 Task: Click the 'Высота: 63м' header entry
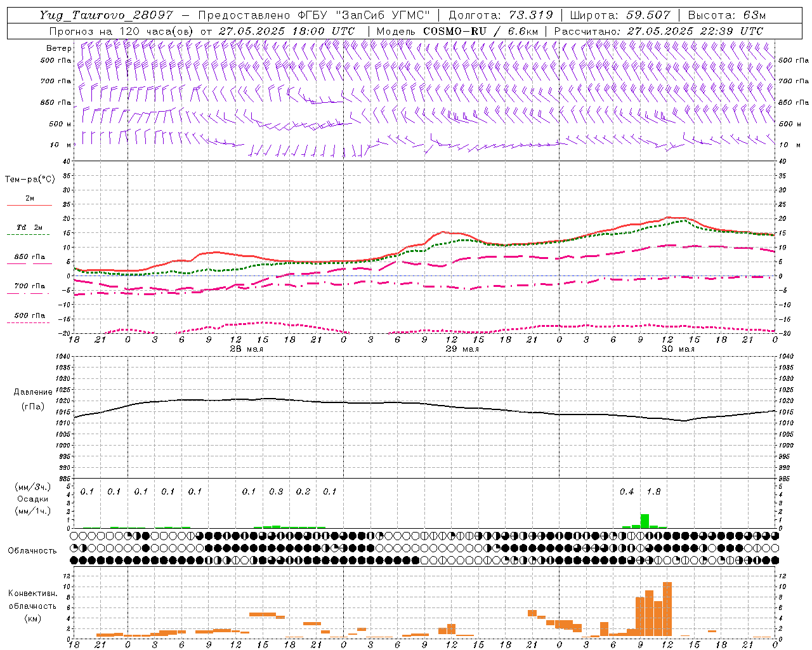pos(726,15)
